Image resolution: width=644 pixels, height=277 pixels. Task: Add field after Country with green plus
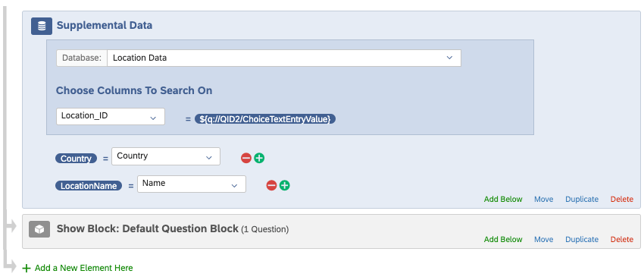259,158
